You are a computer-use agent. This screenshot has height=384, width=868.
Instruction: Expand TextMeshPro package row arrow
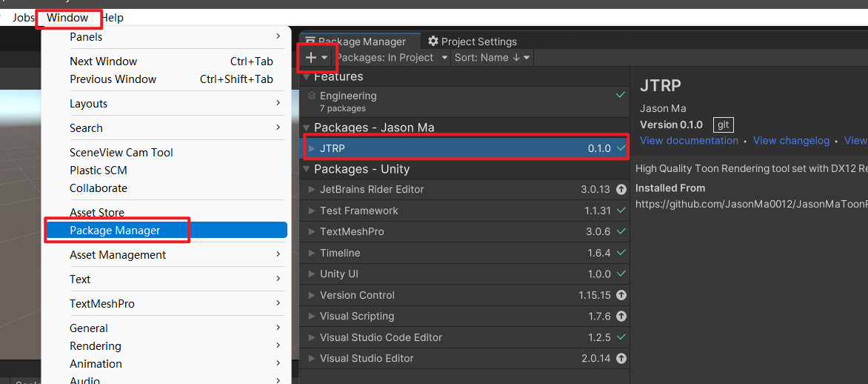(312, 231)
